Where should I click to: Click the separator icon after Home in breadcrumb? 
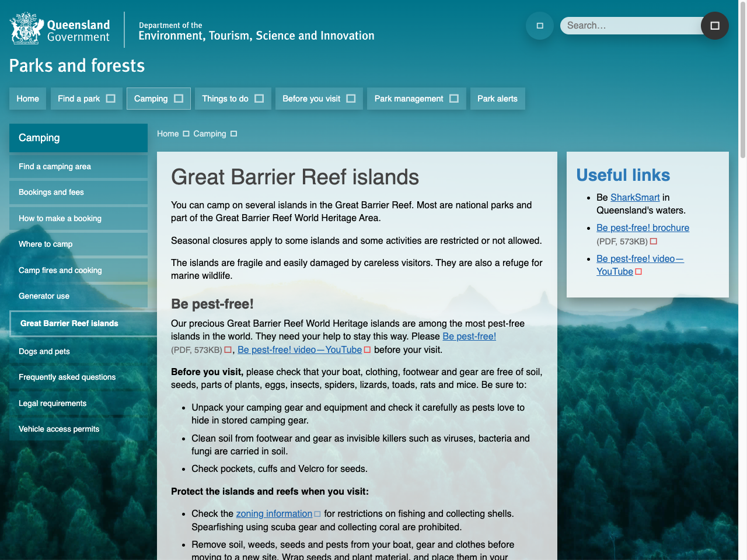point(185,134)
